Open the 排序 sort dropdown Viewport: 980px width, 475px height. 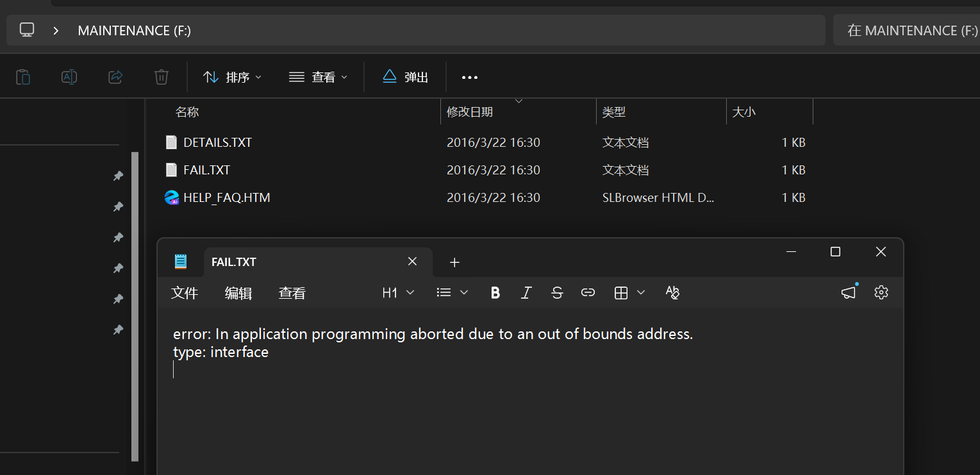232,77
